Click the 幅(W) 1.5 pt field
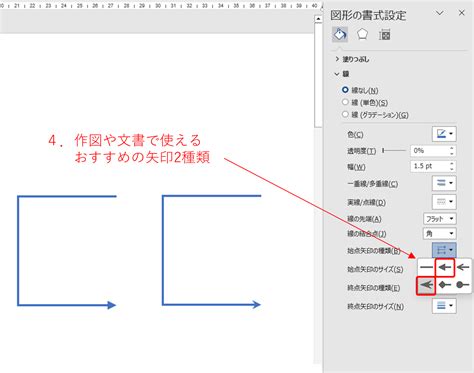Screen dimensions: 474x373 (429, 166)
